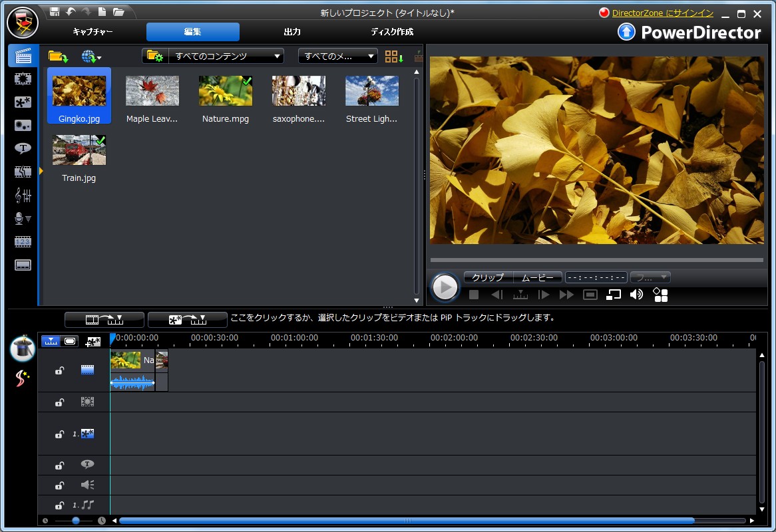Screen dimensions: 776x532
Task: Toggle lock on the voice track
Action: pos(59,485)
